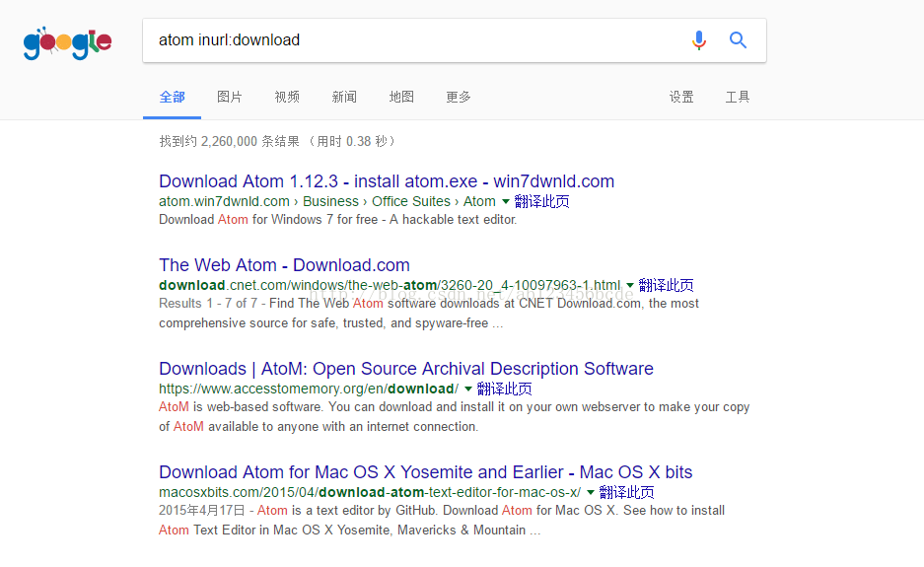Open the 地图 tab

[401, 97]
